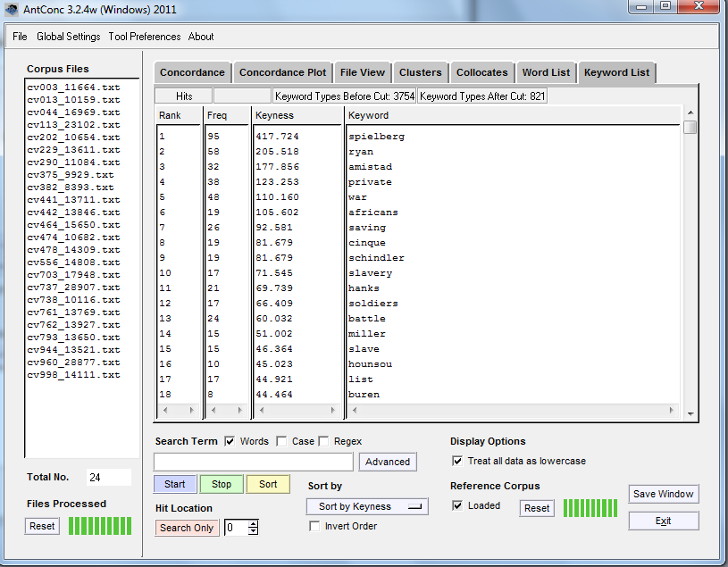The image size is (728, 567).
Task: Open the File menu
Action: [20, 37]
